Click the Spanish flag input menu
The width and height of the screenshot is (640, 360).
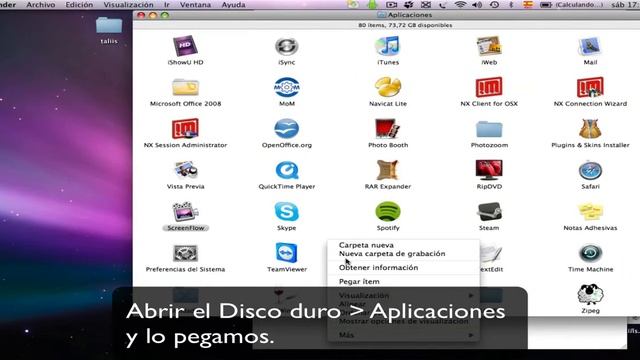pos(528,4)
